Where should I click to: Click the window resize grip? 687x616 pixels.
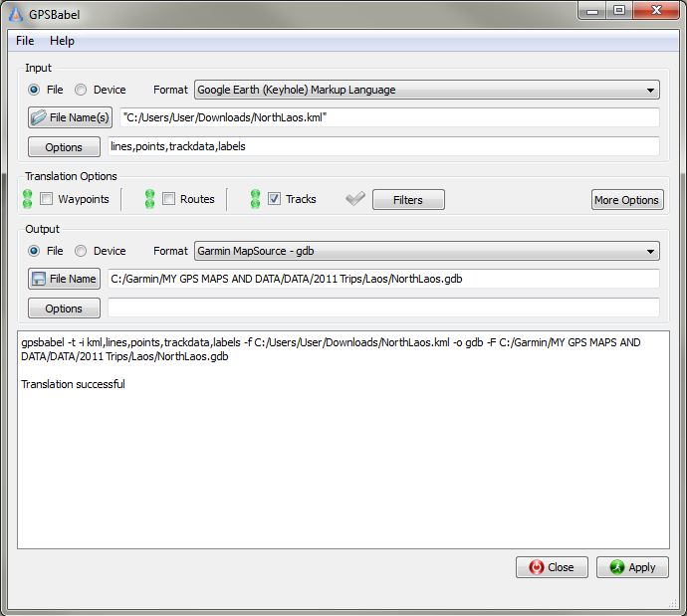click(673, 604)
